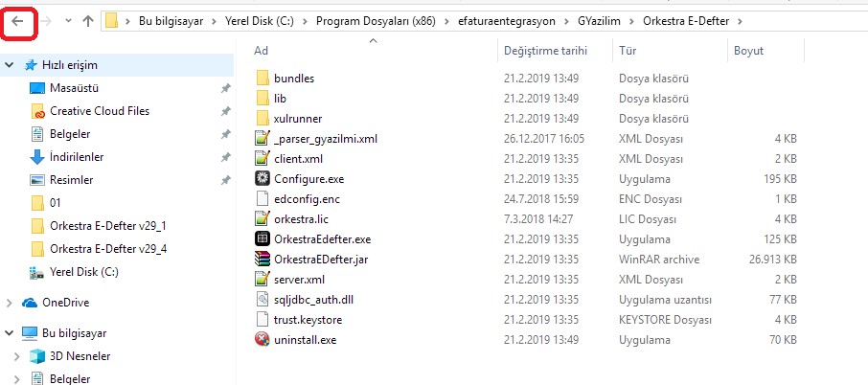Go back with the left arrow button
Viewport: 868px width, 385px height.
pos(17,22)
